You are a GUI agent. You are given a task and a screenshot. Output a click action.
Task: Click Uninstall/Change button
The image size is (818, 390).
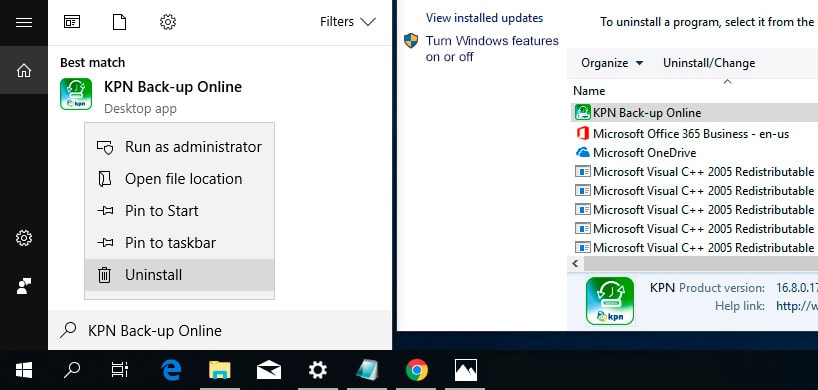(x=709, y=63)
